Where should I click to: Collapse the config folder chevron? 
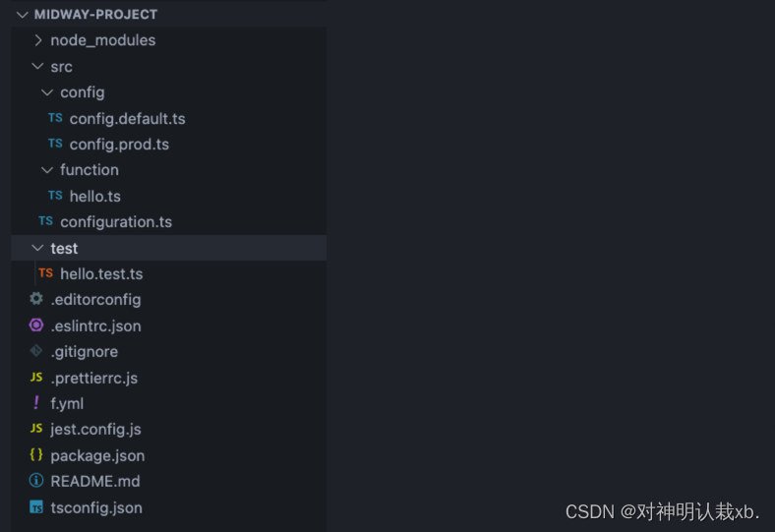pyautogui.click(x=47, y=92)
